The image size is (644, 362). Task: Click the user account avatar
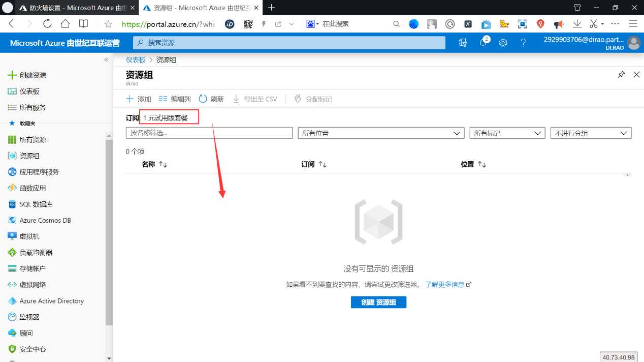633,43
